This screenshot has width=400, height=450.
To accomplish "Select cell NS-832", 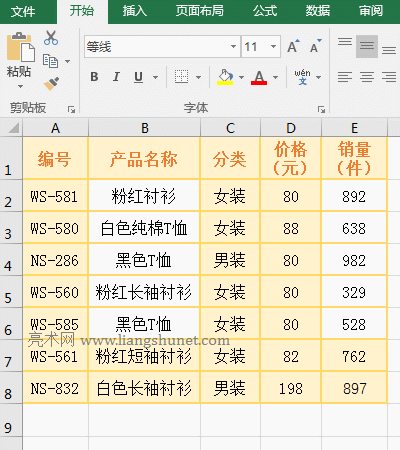I will point(55,388).
